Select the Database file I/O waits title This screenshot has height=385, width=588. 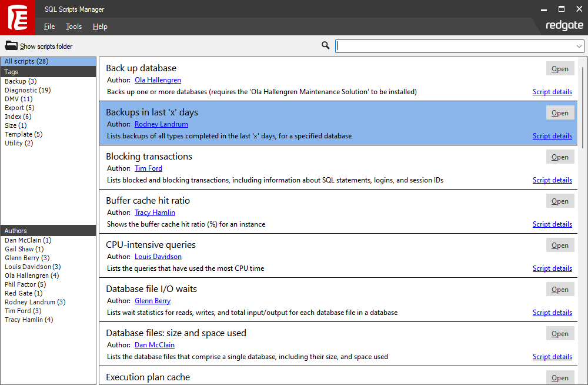[x=151, y=289]
